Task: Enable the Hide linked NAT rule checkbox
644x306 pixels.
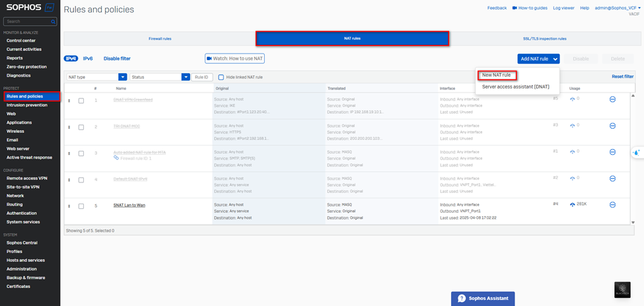Action: point(221,77)
